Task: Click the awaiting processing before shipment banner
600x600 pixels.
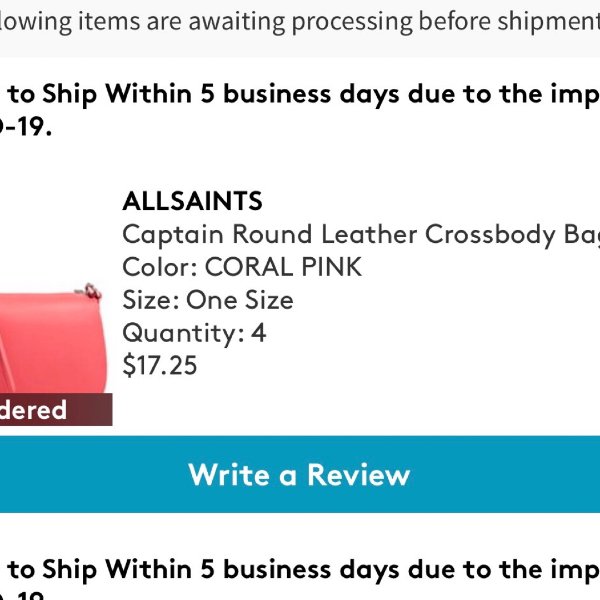Action: click(300, 22)
